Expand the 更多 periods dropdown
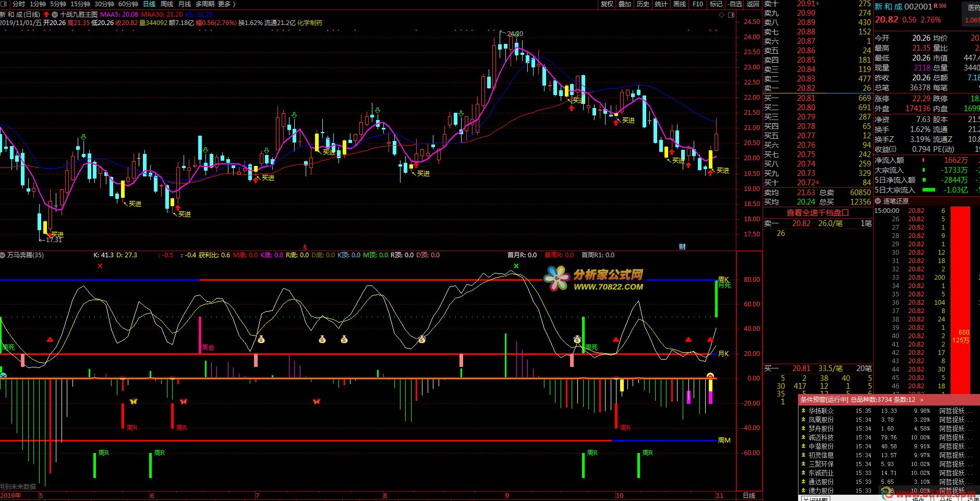 click(x=226, y=4)
